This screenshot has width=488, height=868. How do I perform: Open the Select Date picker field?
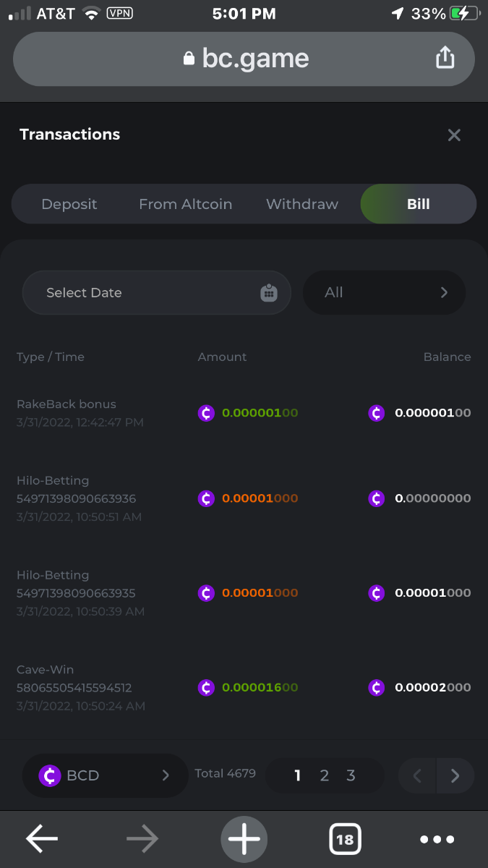click(x=145, y=293)
